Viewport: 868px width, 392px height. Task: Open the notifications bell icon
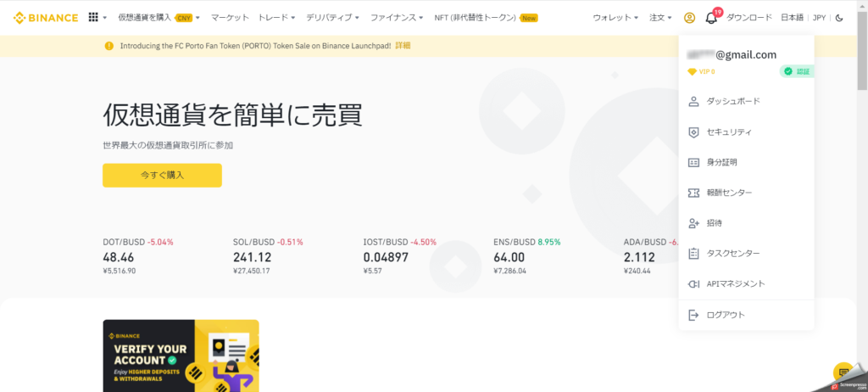coord(711,18)
